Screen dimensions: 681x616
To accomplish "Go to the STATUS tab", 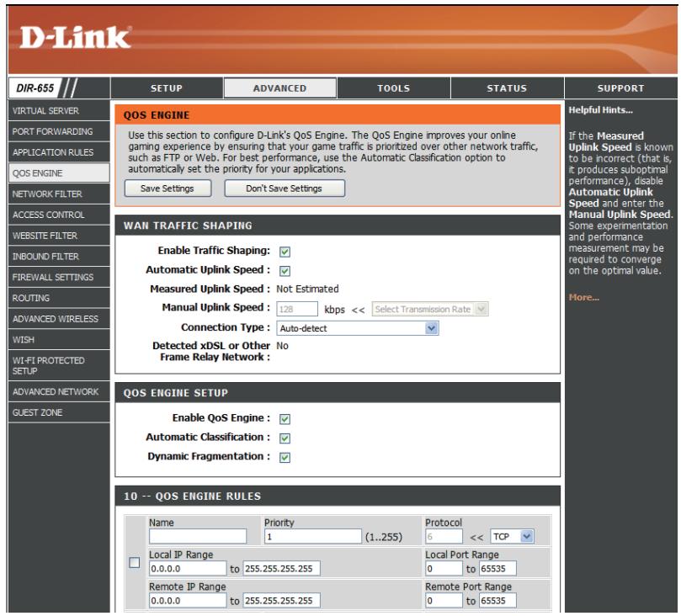I will tap(507, 88).
